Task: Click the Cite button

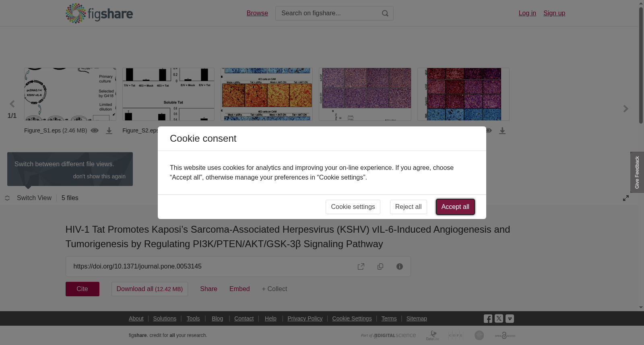Action: [83, 289]
